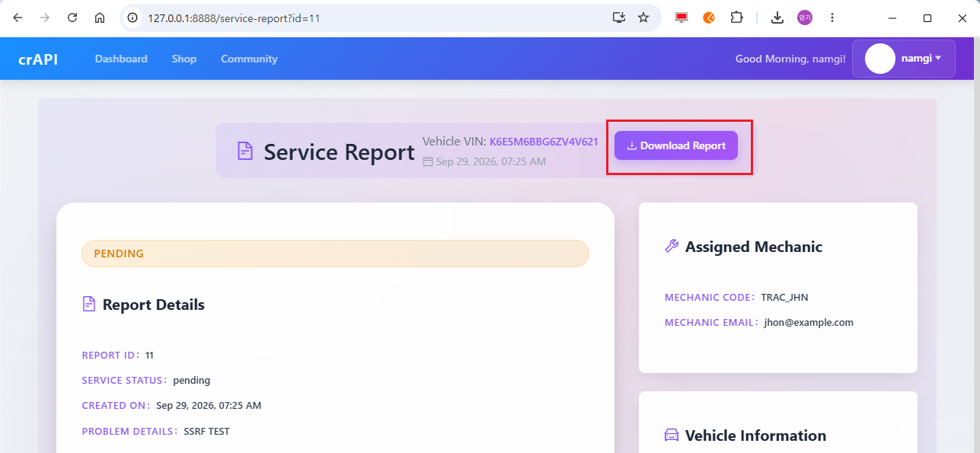Click the crAPI logo
Screen dimensions: 980x453
(38, 59)
